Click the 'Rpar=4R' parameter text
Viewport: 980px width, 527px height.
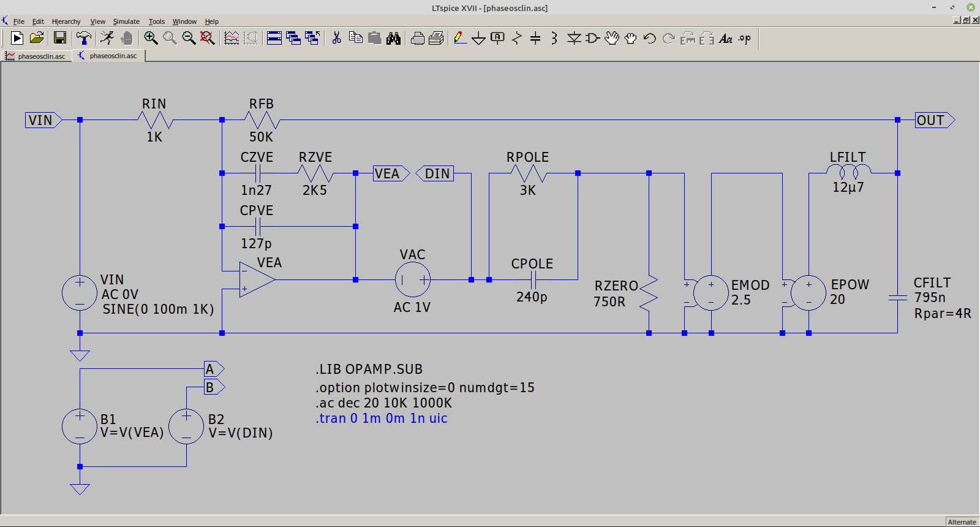(943, 314)
